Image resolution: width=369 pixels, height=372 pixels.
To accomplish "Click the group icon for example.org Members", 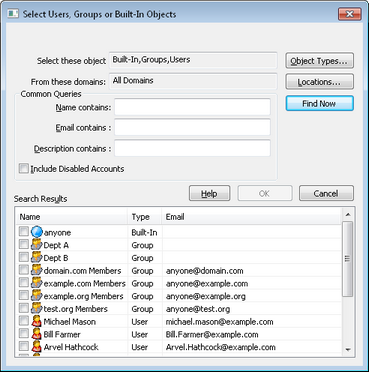I will tap(37, 296).
